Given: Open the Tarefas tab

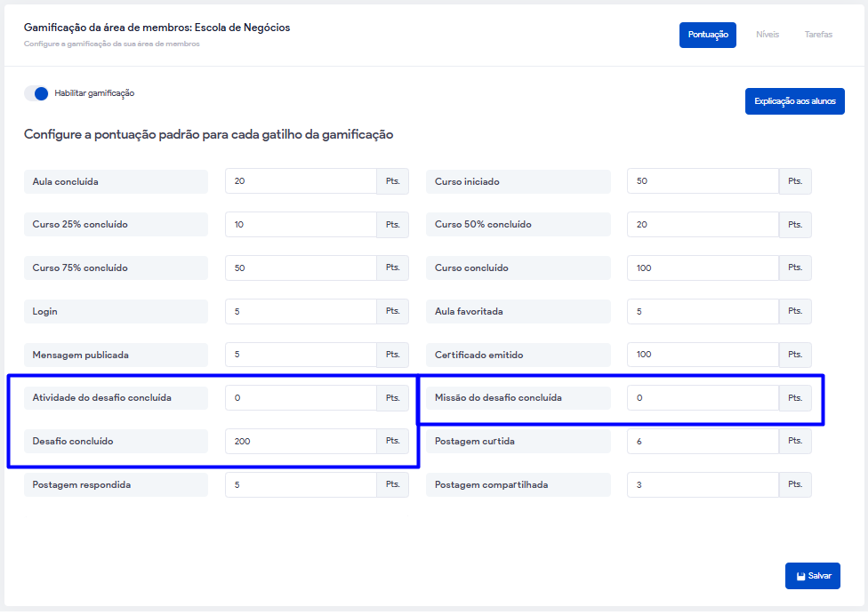Looking at the screenshot, I should click(x=818, y=35).
